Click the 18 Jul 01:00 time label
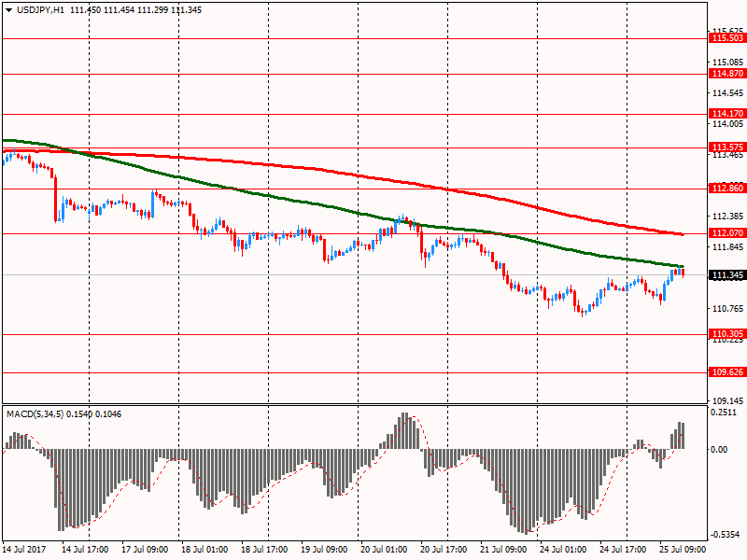This screenshot has width=747, height=560. [x=204, y=549]
